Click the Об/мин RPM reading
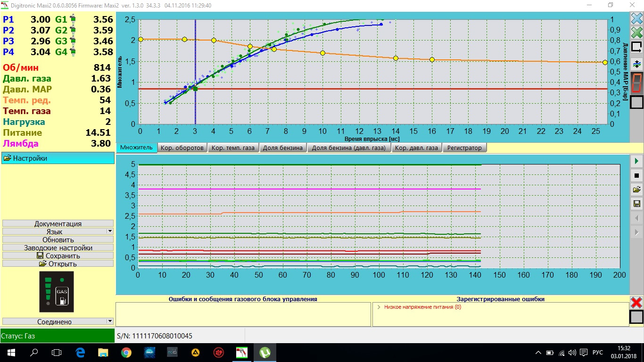 click(57, 67)
